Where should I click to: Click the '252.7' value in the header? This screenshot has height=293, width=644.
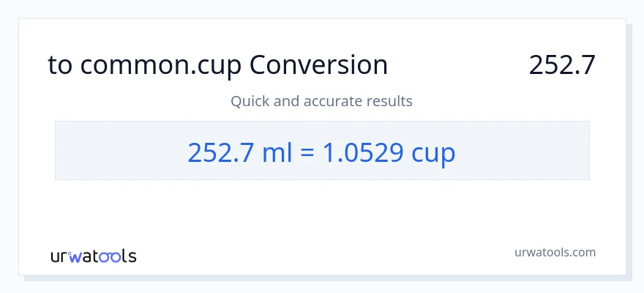click(x=562, y=66)
